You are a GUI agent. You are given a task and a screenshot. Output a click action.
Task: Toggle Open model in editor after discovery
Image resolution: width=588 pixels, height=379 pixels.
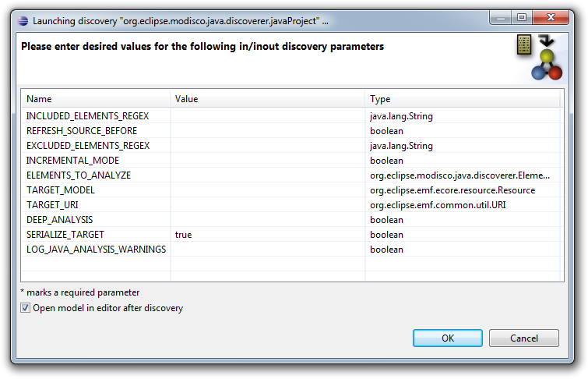pyautogui.click(x=25, y=308)
